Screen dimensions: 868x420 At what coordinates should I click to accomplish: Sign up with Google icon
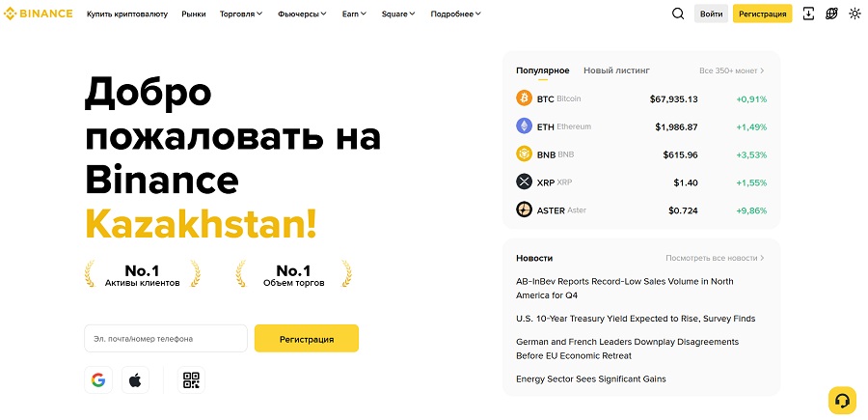pos(98,379)
